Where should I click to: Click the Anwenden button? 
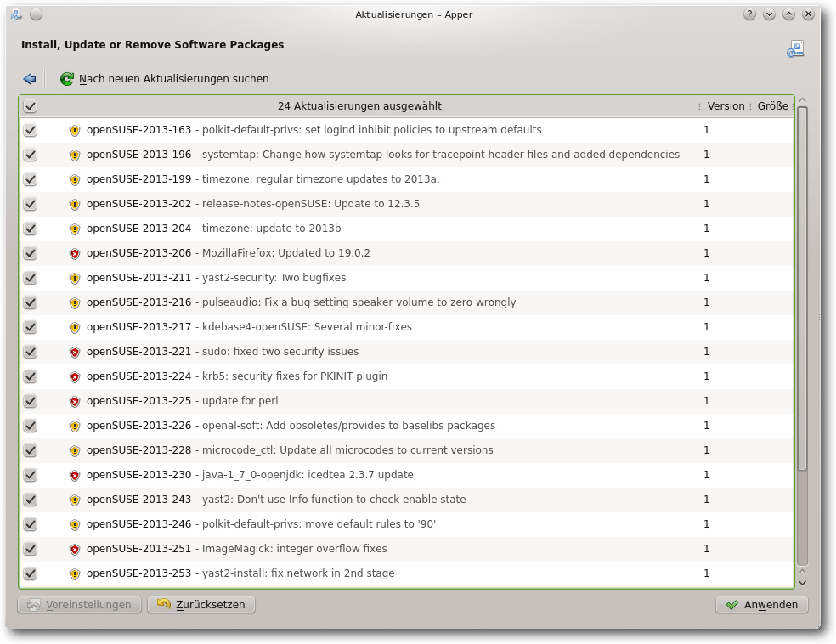(x=762, y=605)
